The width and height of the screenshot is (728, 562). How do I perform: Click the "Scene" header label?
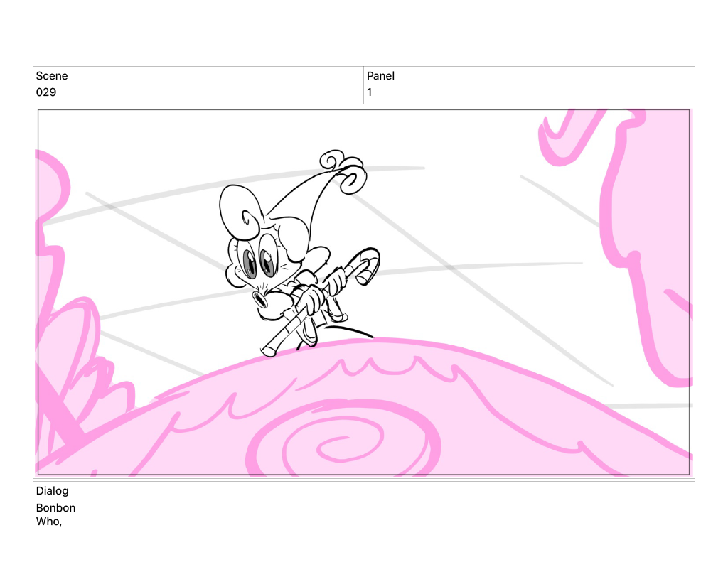52,76
